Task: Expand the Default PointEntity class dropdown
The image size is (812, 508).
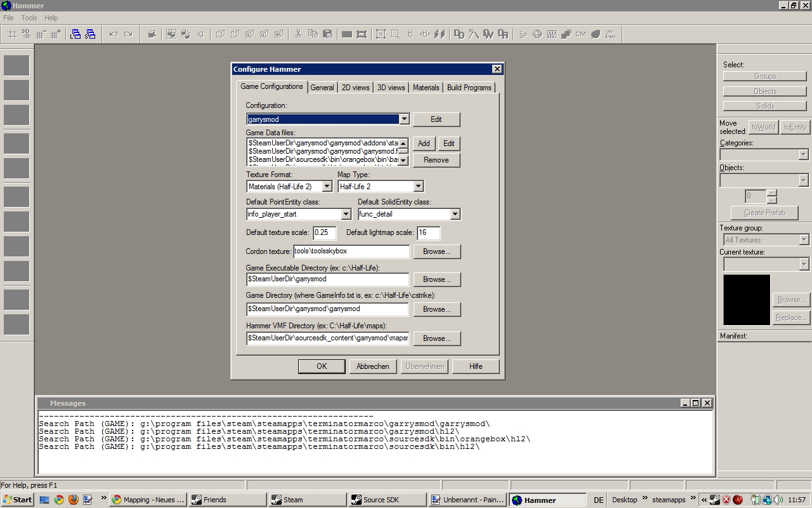Action: 346,215
